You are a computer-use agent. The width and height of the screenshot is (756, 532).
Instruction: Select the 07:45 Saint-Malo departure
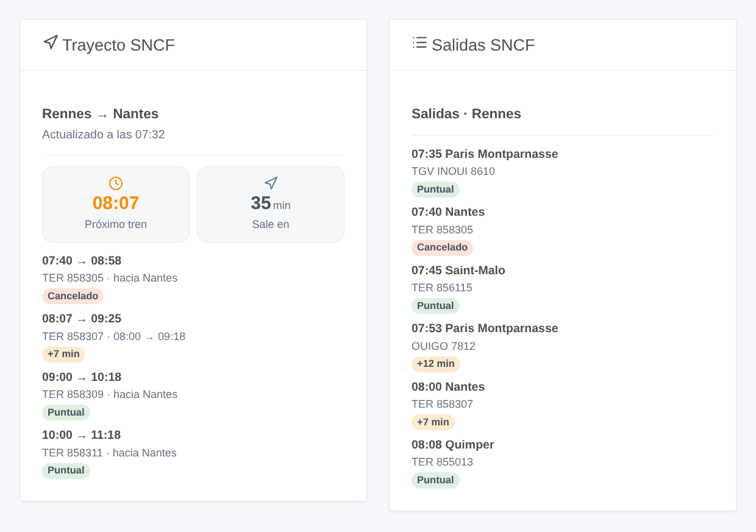pyautogui.click(x=458, y=271)
